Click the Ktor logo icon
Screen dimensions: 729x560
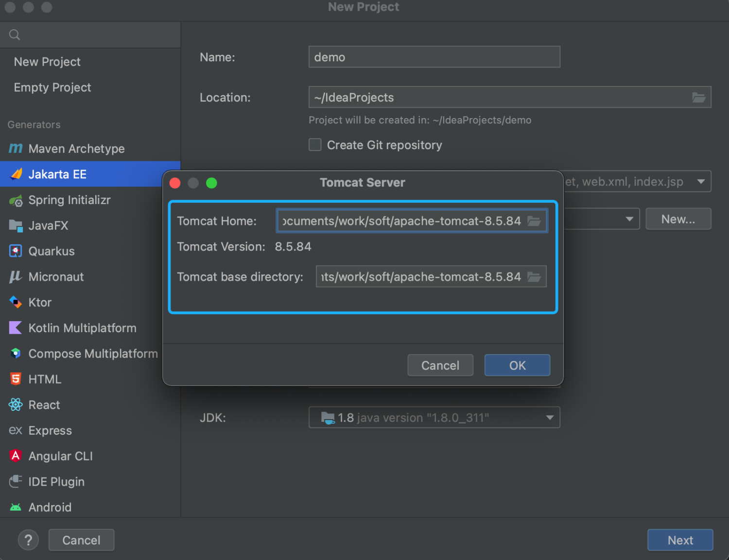pyautogui.click(x=16, y=302)
